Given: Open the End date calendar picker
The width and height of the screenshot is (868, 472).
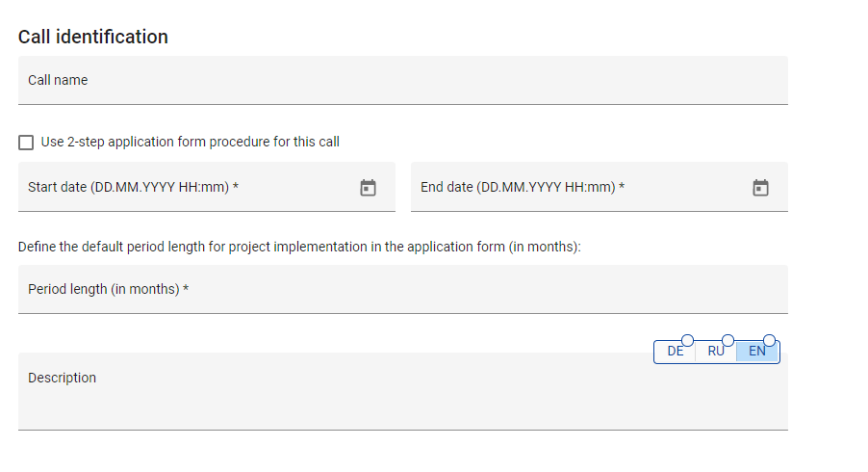Looking at the screenshot, I should pos(760,188).
